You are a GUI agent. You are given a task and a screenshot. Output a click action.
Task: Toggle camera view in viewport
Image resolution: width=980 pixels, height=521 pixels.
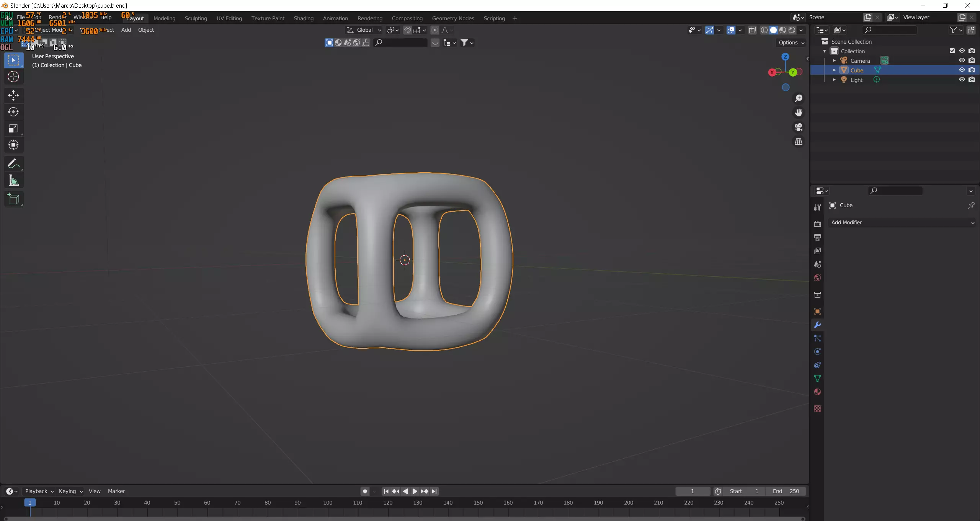tap(799, 127)
